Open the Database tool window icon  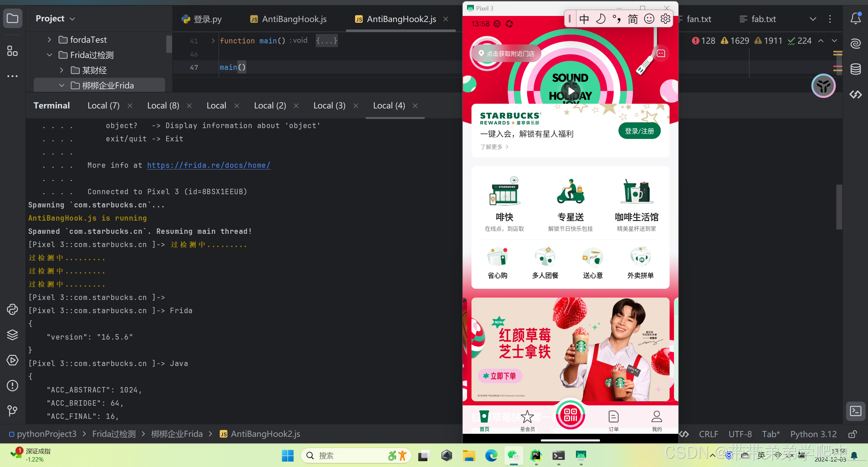855,69
